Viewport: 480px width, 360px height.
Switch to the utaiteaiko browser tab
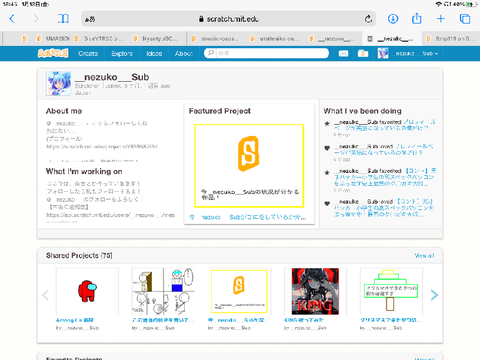tap(275, 39)
